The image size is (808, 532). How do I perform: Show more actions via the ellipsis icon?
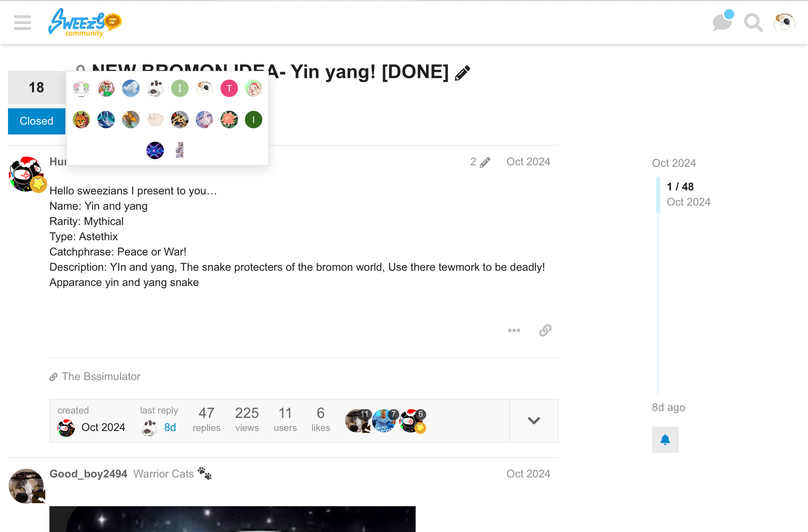[514, 330]
